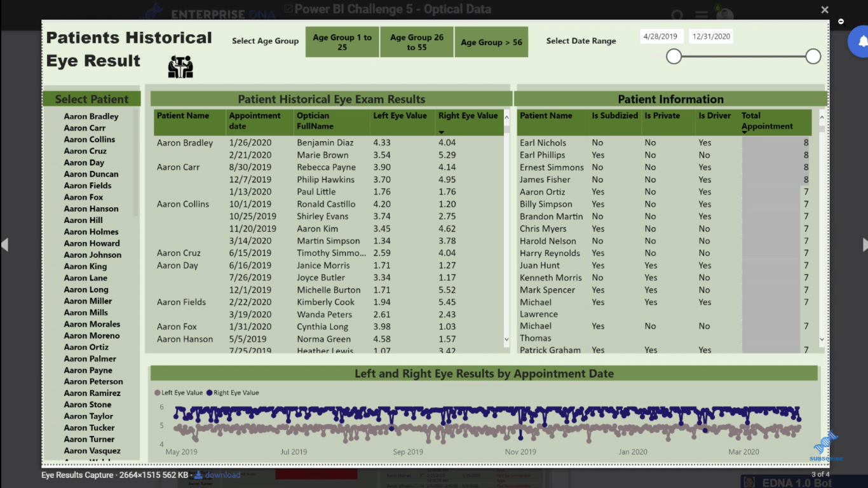Select Aaron Vasquez in patient list
Image resolution: width=868 pixels, height=488 pixels.
92,451
